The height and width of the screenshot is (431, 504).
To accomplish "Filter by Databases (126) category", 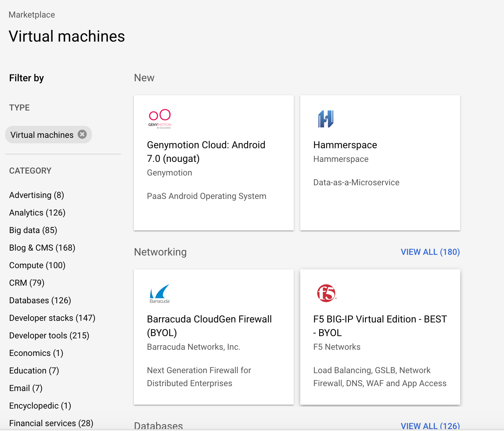I will 40,300.
